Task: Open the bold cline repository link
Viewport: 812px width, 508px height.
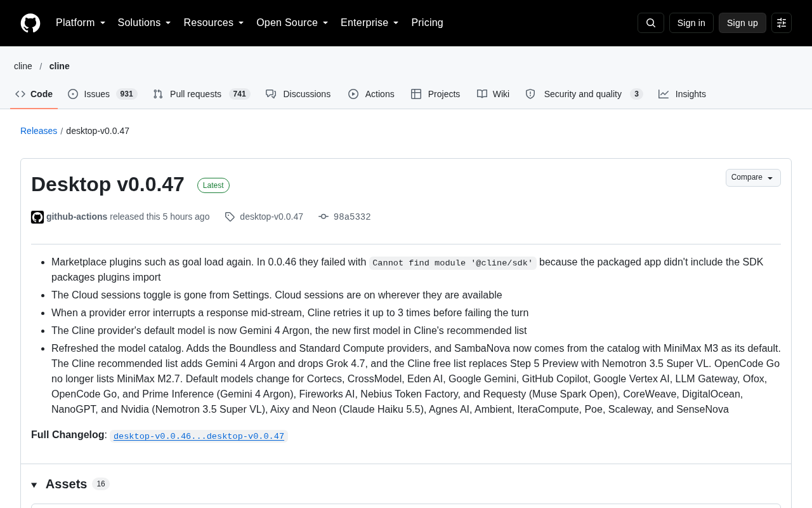Action: [x=60, y=66]
